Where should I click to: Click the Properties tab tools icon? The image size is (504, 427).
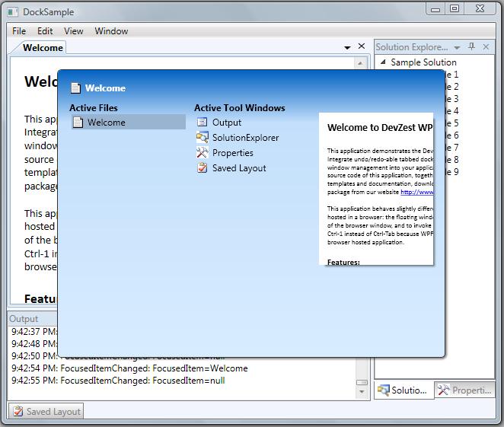click(x=444, y=390)
